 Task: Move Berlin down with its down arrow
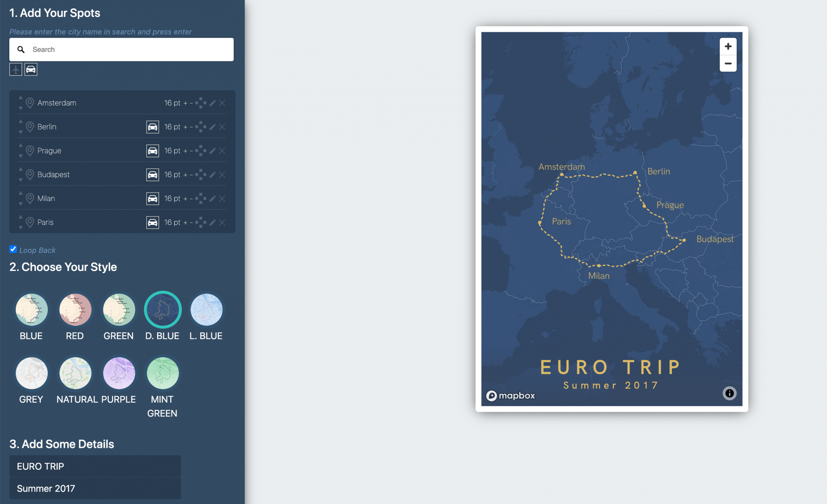coord(21,132)
